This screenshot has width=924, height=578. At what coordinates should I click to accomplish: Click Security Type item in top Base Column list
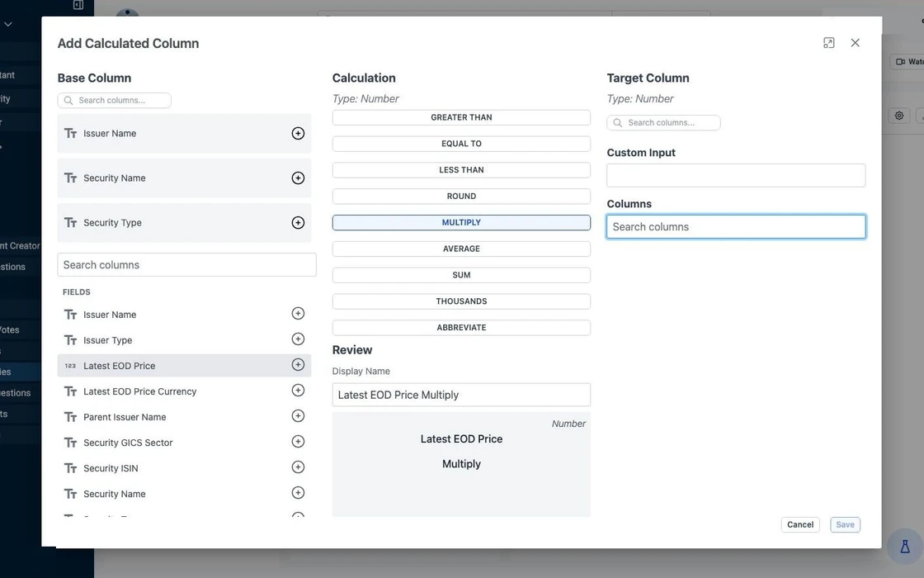(x=184, y=222)
